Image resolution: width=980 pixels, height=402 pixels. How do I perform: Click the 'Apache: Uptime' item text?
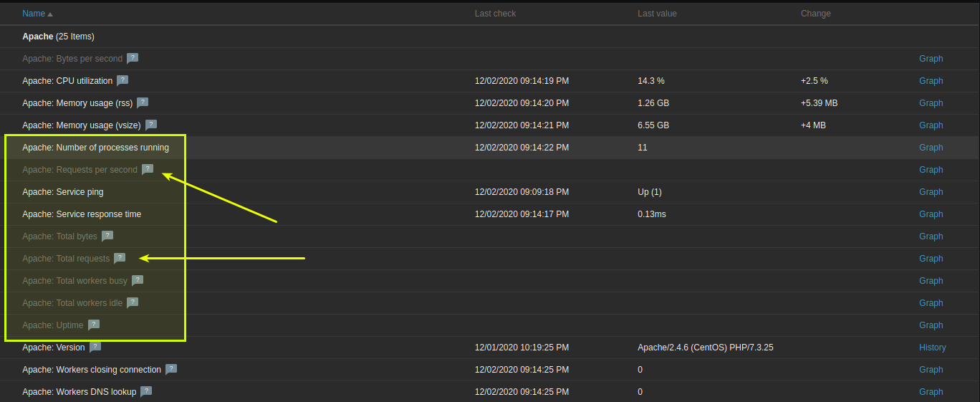click(53, 325)
